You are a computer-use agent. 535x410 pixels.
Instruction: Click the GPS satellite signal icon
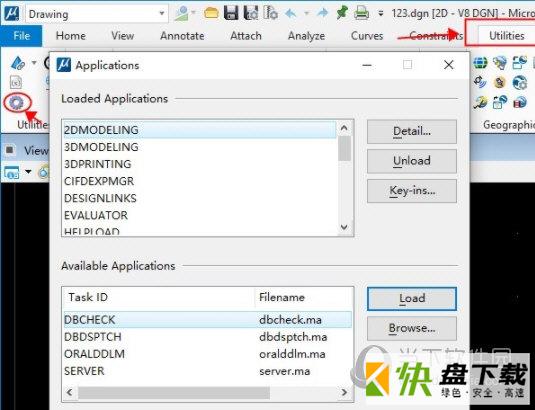click(480, 82)
